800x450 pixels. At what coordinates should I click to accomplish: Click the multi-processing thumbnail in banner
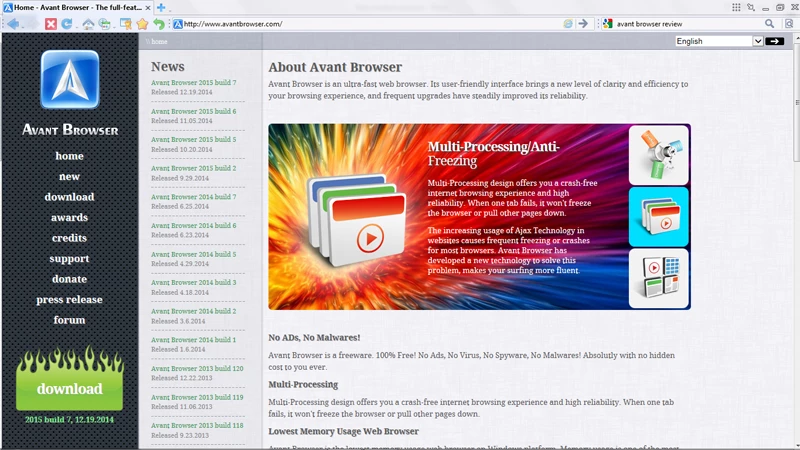pos(658,215)
